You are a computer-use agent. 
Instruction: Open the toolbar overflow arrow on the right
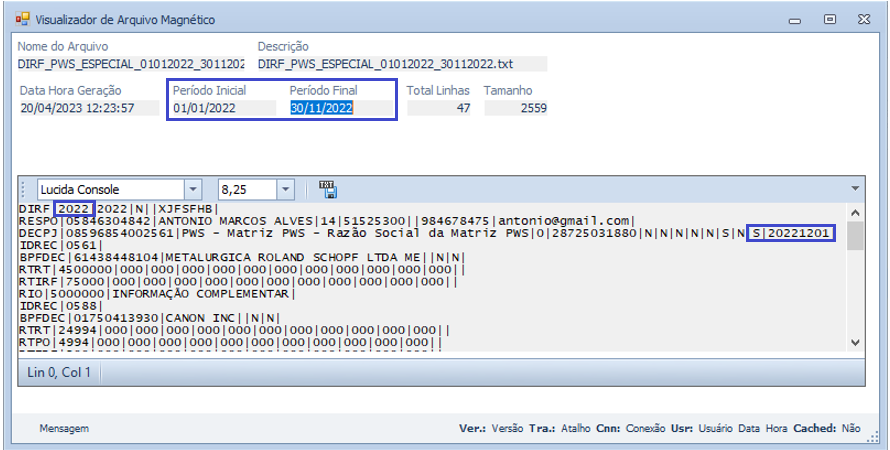[855, 189]
